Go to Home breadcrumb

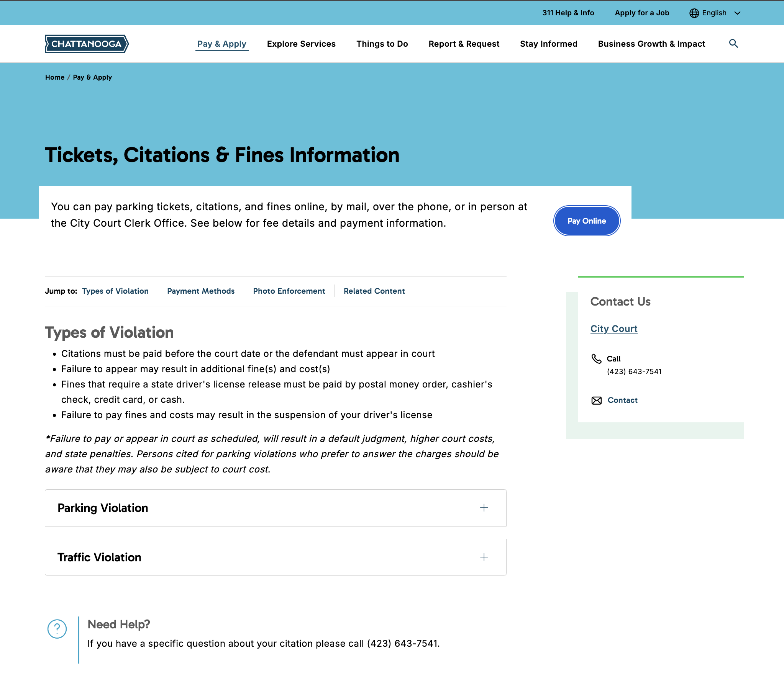click(x=55, y=77)
